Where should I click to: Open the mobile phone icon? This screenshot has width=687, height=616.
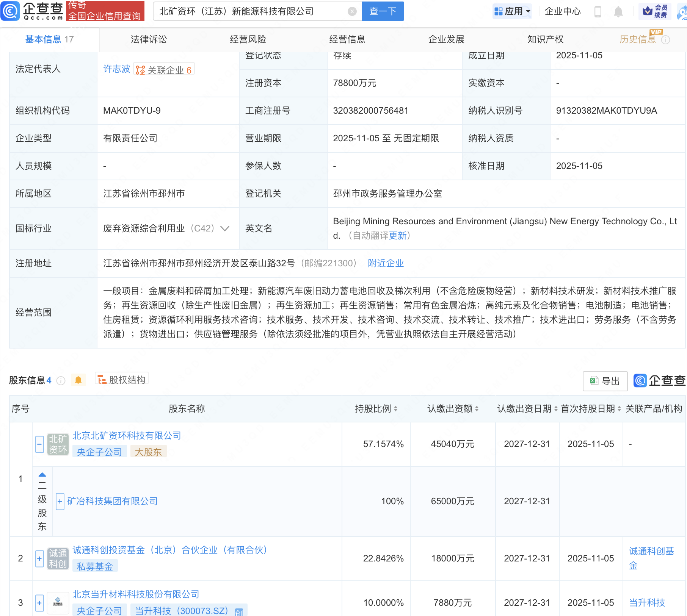tap(598, 12)
